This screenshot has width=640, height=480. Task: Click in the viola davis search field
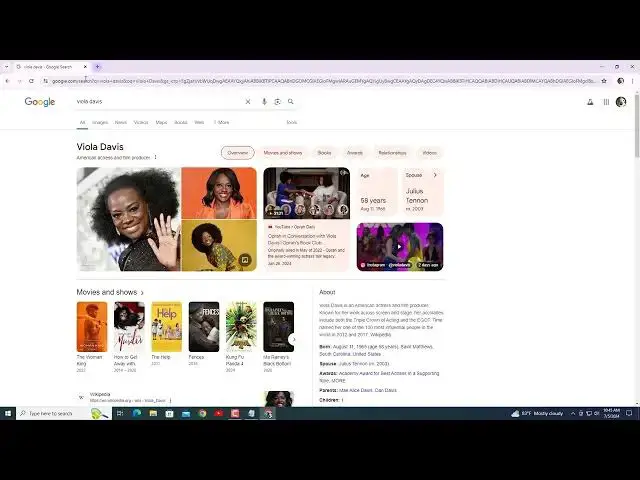pos(159,102)
